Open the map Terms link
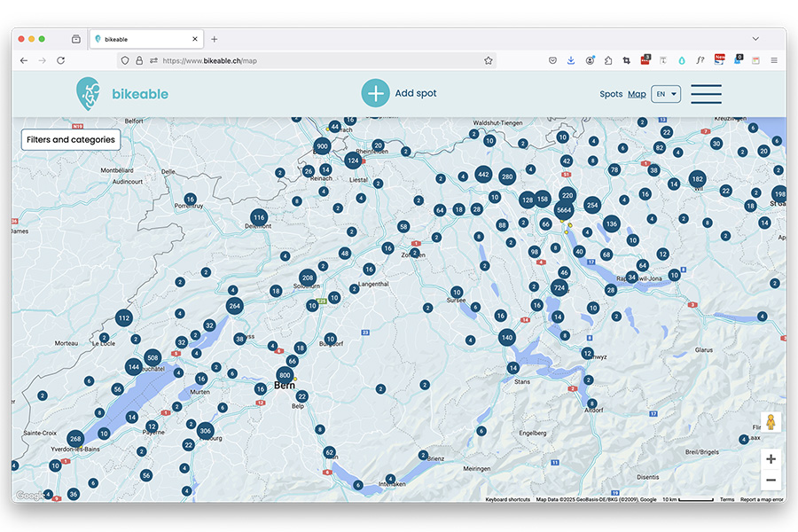 [x=727, y=499]
